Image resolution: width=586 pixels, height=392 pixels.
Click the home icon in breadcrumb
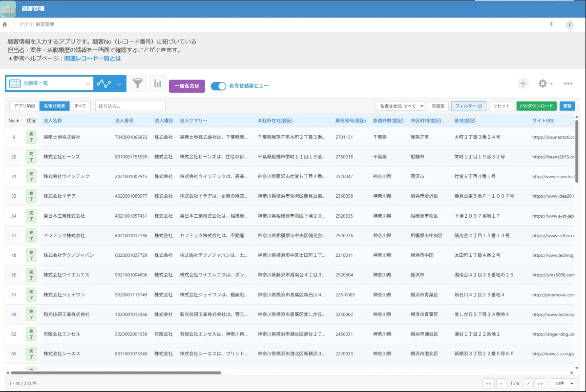point(5,24)
